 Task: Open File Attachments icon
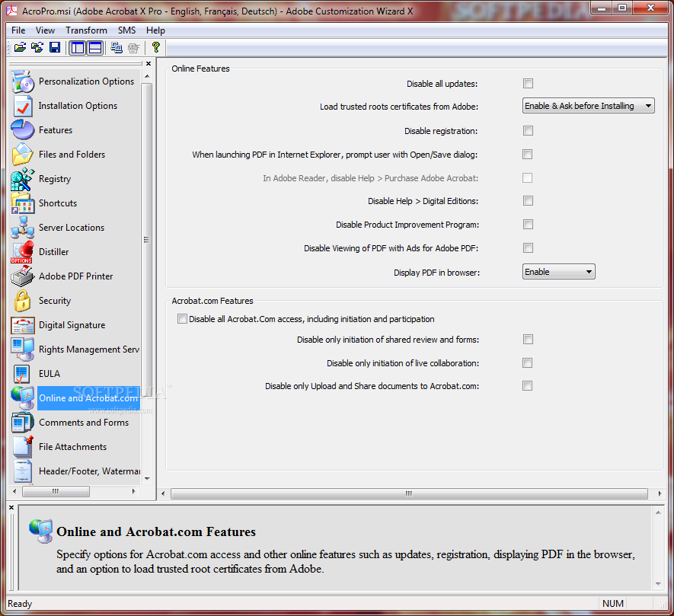(23, 447)
